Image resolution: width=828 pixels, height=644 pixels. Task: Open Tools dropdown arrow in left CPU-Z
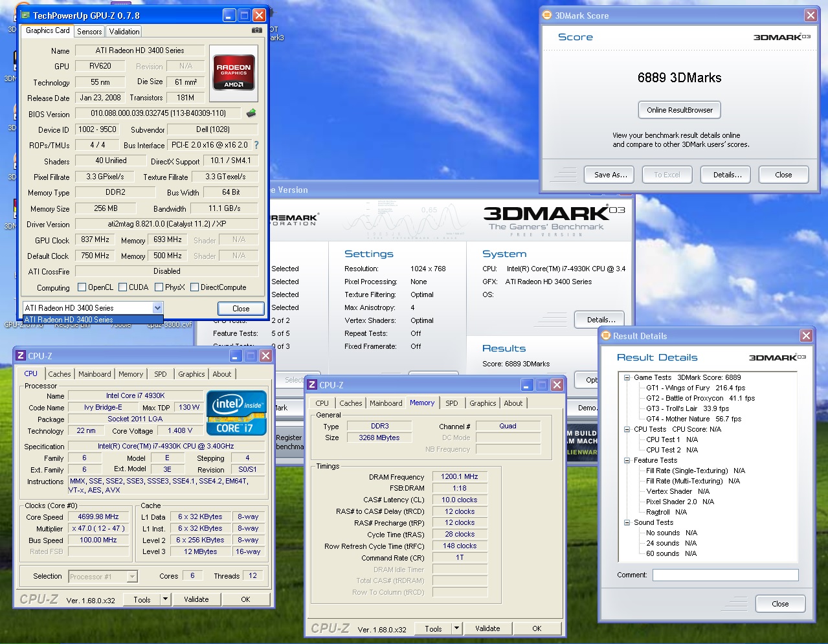(x=165, y=599)
